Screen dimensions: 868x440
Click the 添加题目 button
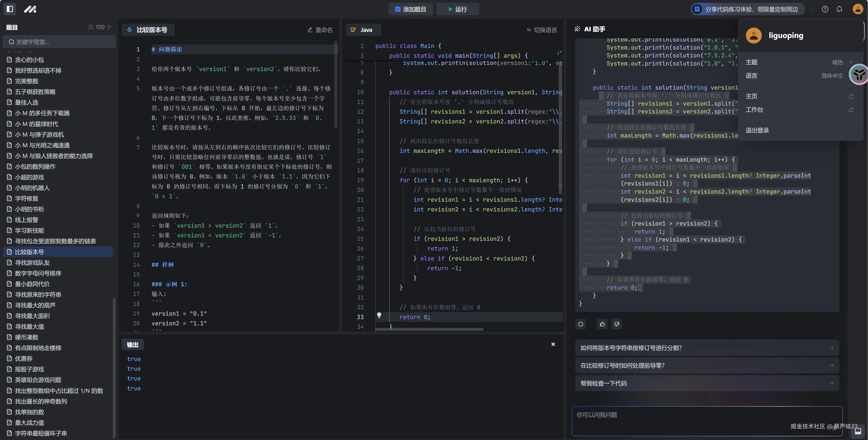click(411, 9)
